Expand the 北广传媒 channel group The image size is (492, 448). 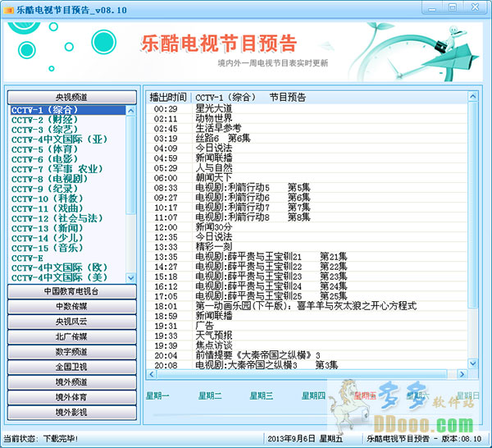point(72,336)
